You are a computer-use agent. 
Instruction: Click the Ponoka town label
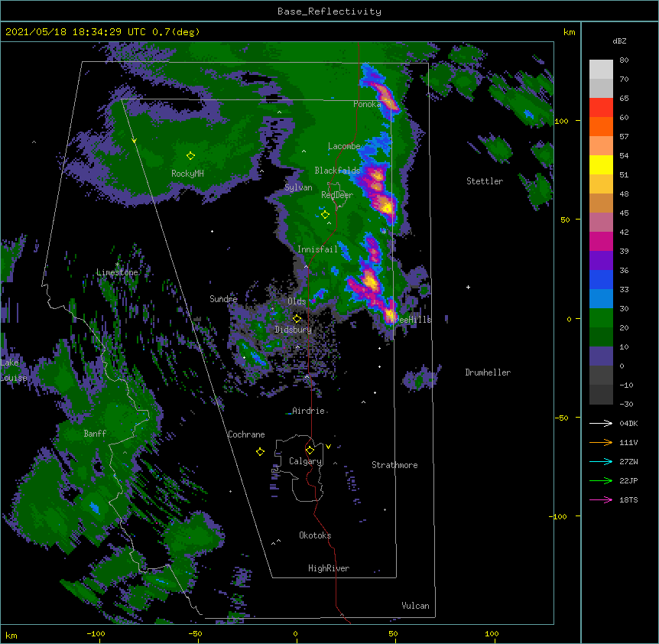tap(367, 104)
